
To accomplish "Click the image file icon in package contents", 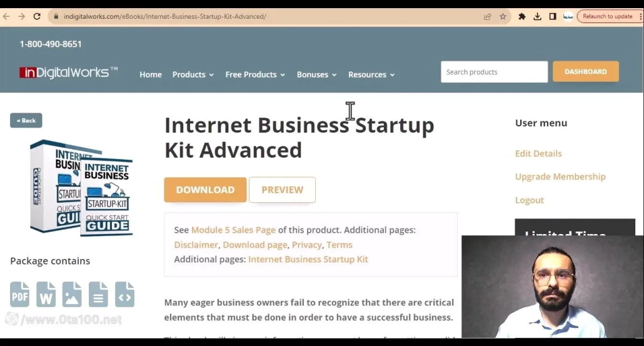I will point(72,294).
